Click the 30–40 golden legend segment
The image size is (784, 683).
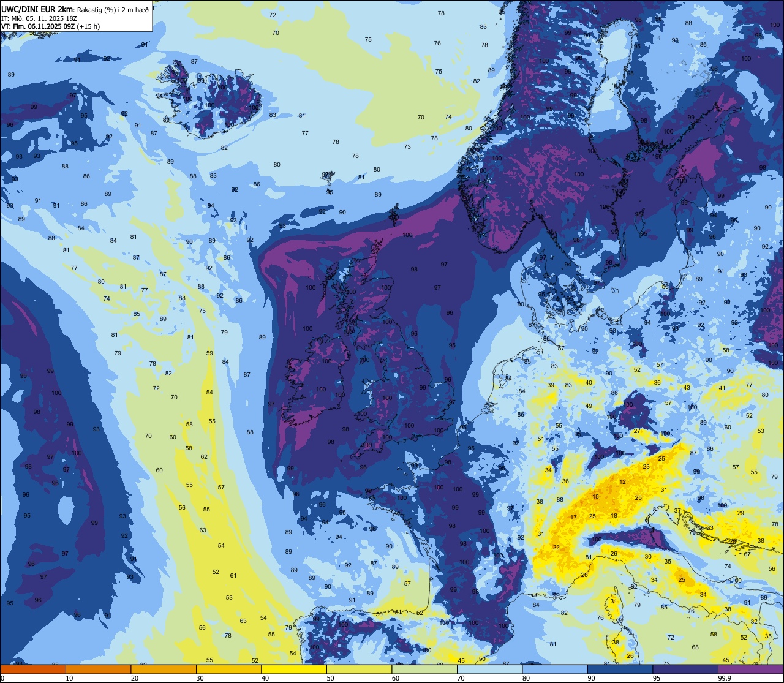[228, 669]
